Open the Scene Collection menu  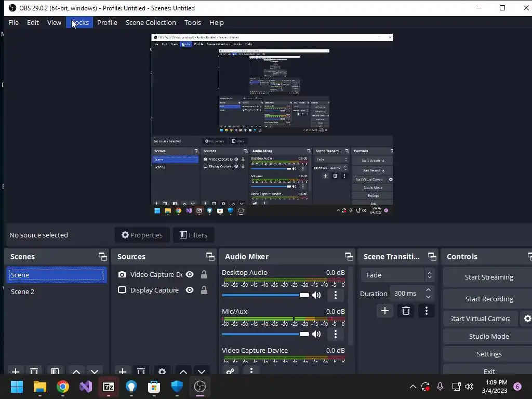click(151, 22)
